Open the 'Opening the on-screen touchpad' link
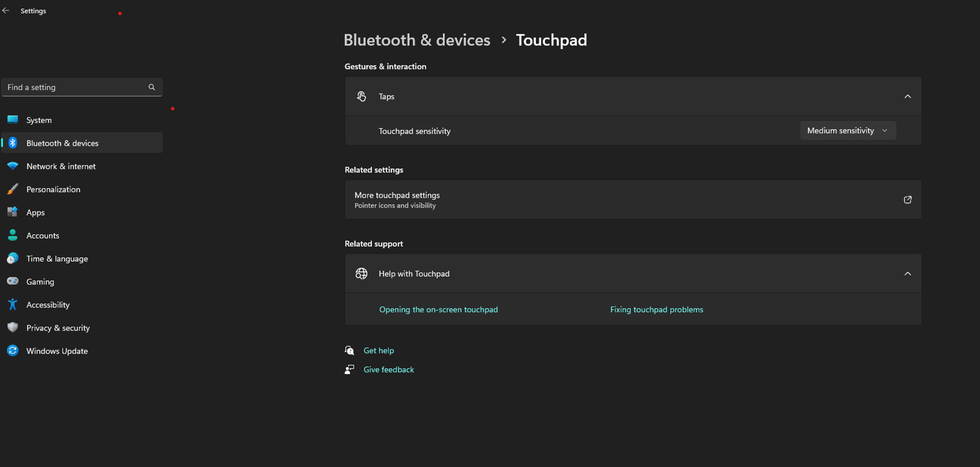Image resolution: width=980 pixels, height=467 pixels. pos(438,310)
